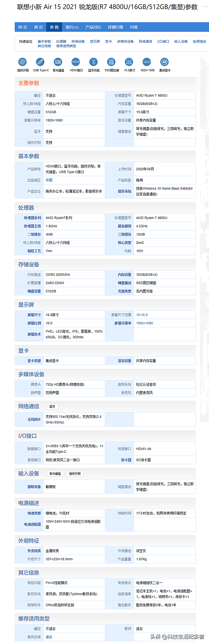Open the 光驱类型 label link
Image resolution: width=209 pixels, height=644 pixels.
pos(124,291)
